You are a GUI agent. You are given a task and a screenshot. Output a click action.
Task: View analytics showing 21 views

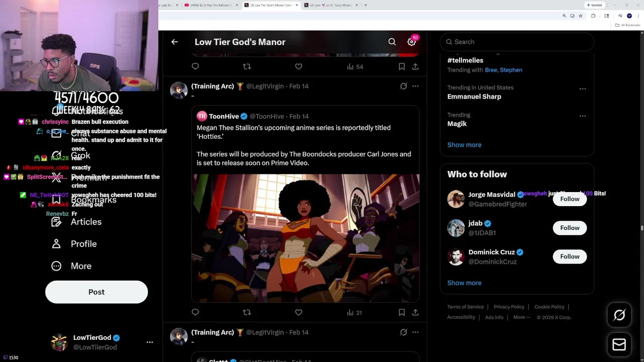click(x=354, y=312)
